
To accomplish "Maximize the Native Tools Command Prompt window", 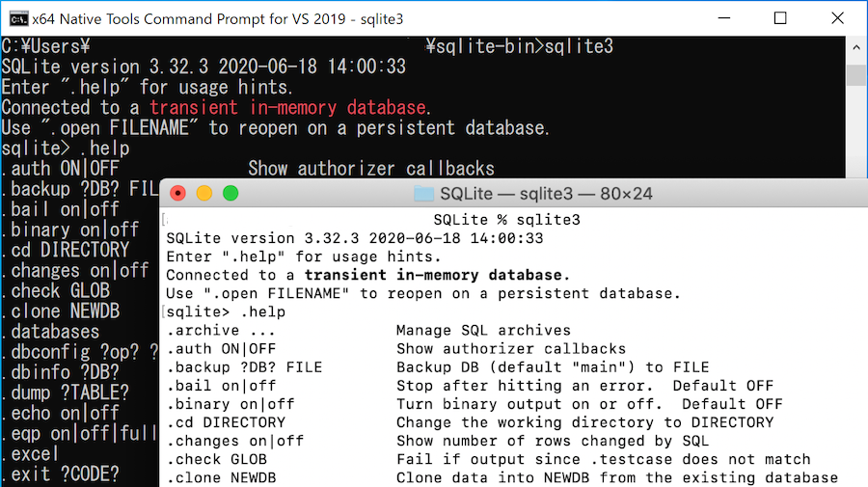I will pos(780,17).
